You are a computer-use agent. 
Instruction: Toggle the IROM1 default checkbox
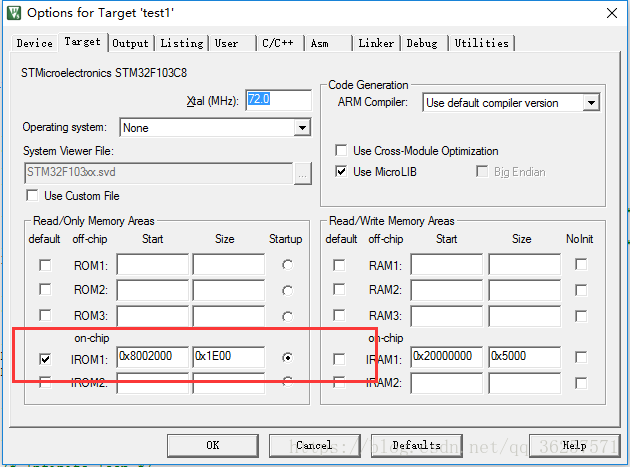[x=45, y=359]
